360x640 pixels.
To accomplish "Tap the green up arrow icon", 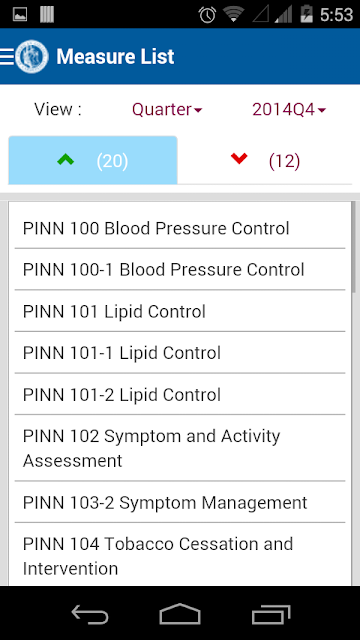I will tap(66, 160).
